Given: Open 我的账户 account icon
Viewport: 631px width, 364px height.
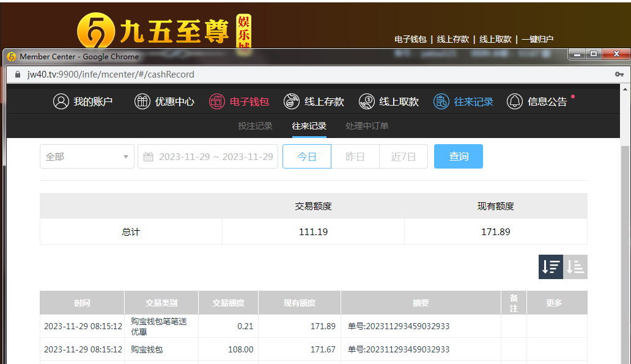Looking at the screenshot, I should [x=61, y=101].
